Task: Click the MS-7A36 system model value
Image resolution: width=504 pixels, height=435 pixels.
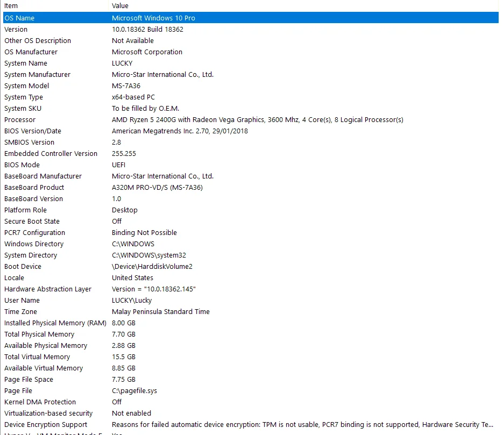Action: point(126,86)
